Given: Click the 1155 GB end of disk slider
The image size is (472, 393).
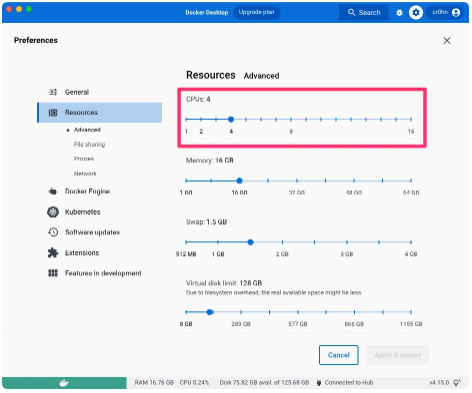Looking at the screenshot, I should 411,312.
